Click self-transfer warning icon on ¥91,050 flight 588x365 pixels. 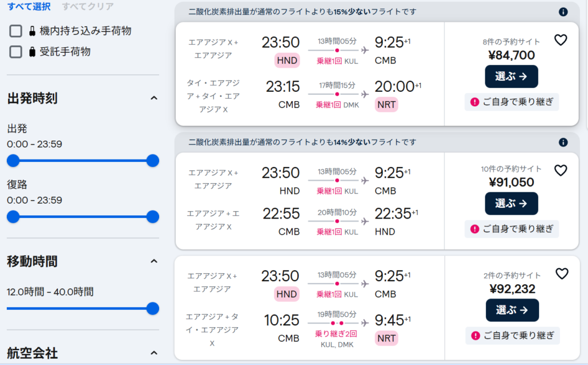[x=475, y=229]
